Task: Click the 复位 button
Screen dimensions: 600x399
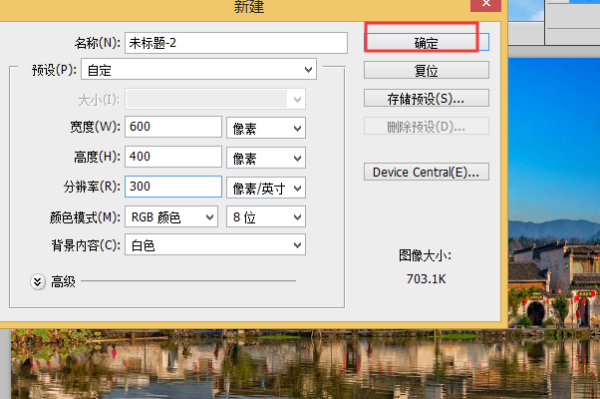Action: 426,70
